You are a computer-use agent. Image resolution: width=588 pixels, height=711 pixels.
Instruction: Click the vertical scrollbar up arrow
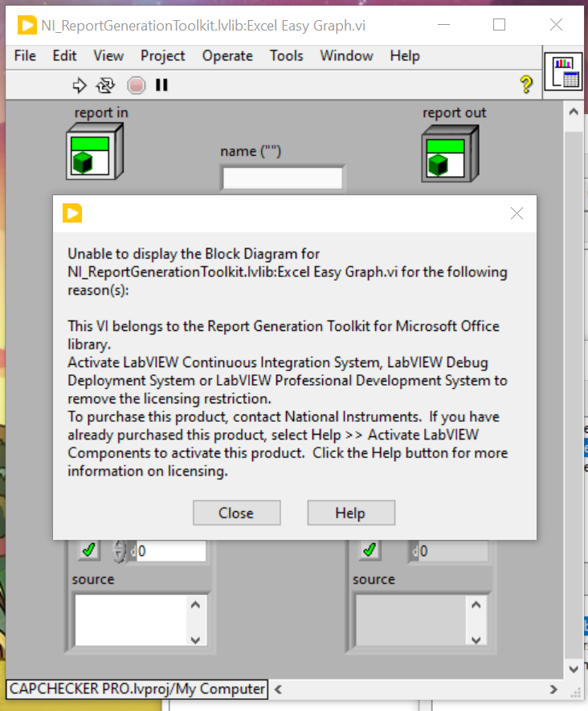[574, 112]
